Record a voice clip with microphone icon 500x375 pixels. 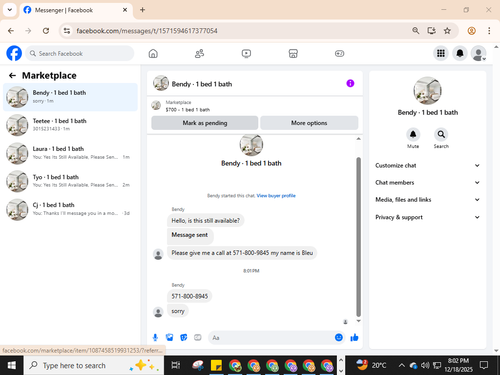[x=155, y=338]
